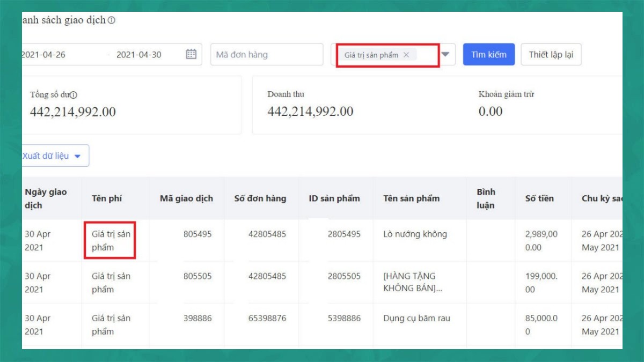
Task: Click the Mã giao dịch column header
Action: coord(186,198)
